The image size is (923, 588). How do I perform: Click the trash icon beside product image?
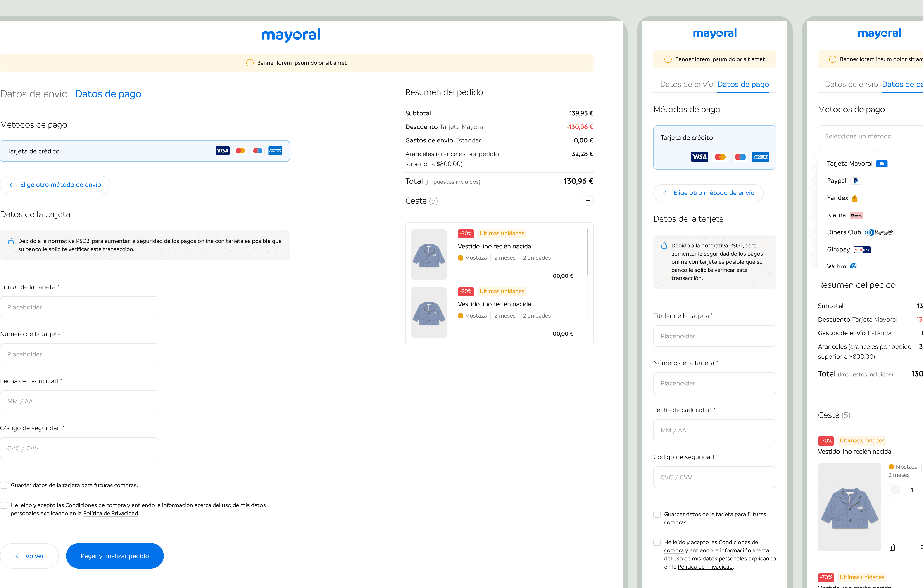[x=892, y=547]
